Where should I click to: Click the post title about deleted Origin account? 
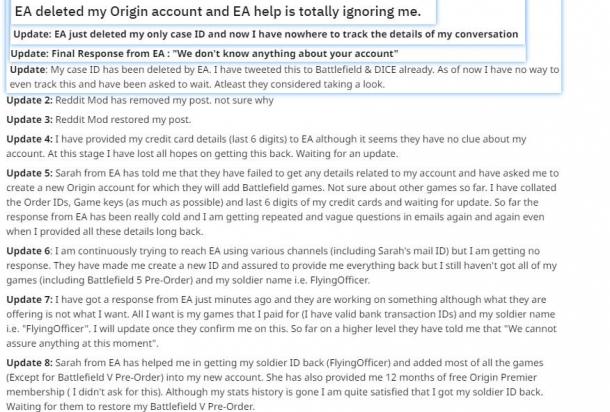coord(218,11)
